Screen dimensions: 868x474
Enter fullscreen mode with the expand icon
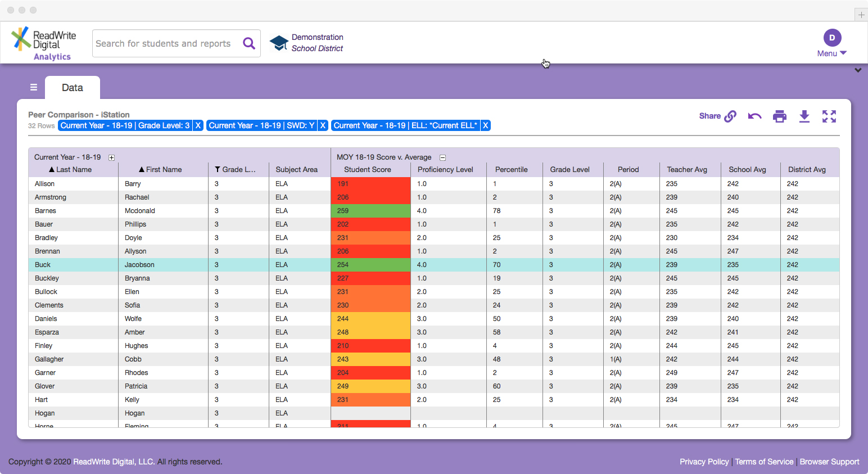829,116
